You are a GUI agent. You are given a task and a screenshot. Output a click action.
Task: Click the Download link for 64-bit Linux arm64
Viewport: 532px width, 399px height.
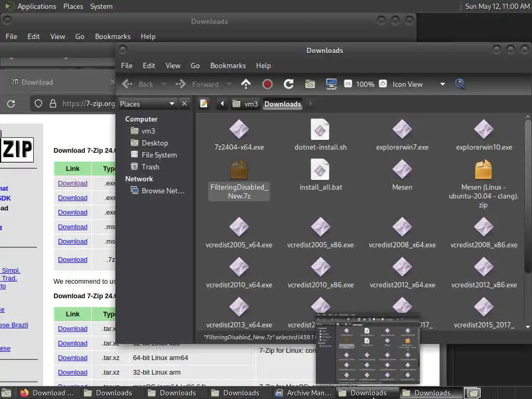click(73, 357)
